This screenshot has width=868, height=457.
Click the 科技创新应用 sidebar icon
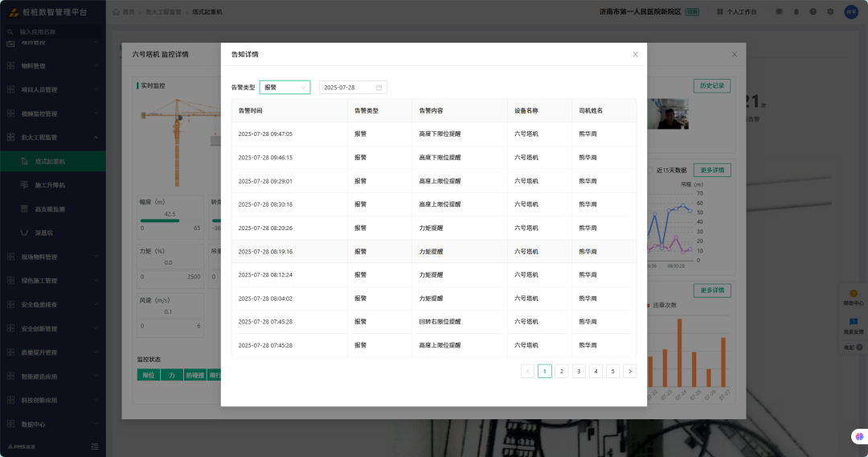[10, 400]
